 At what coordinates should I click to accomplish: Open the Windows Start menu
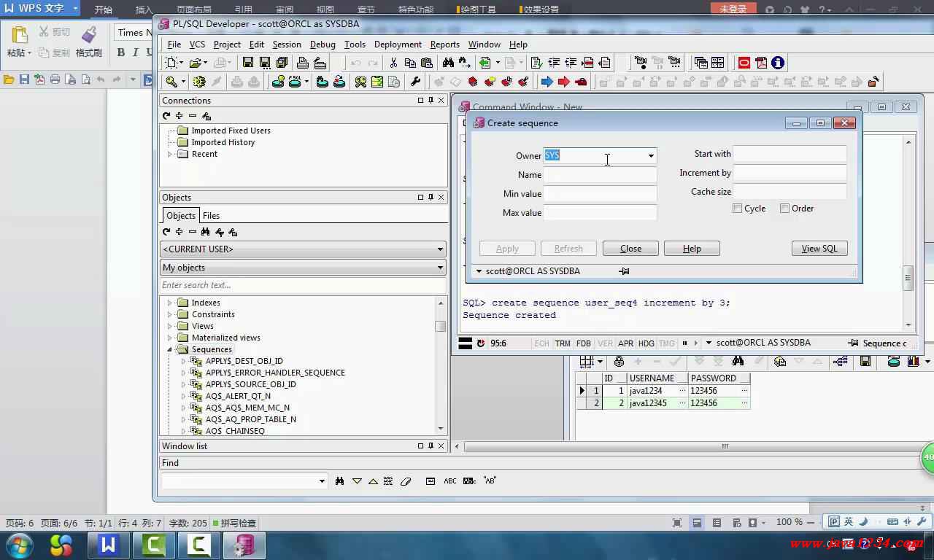pyautogui.click(x=18, y=545)
